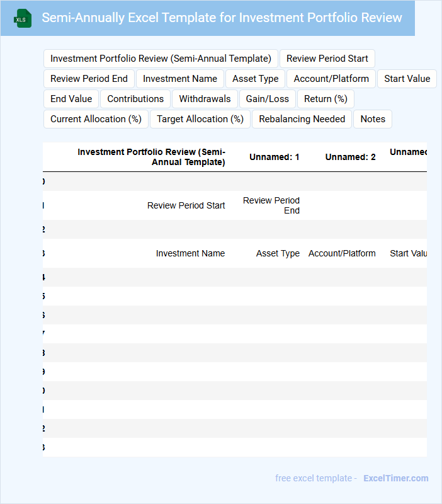The image size is (442, 504).
Task: Click the 'free excel template -' footer text
Action: (x=316, y=478)
